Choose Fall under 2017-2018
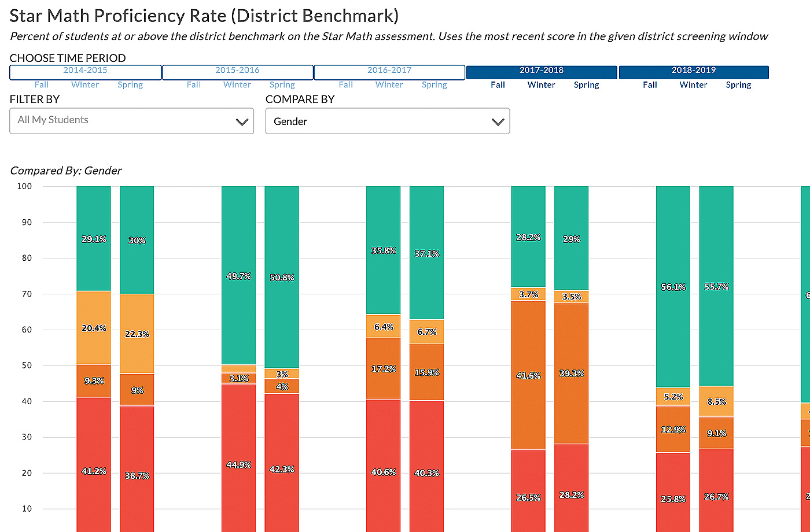This screenshot has height=532, width=810. click(x=498, y=85)
